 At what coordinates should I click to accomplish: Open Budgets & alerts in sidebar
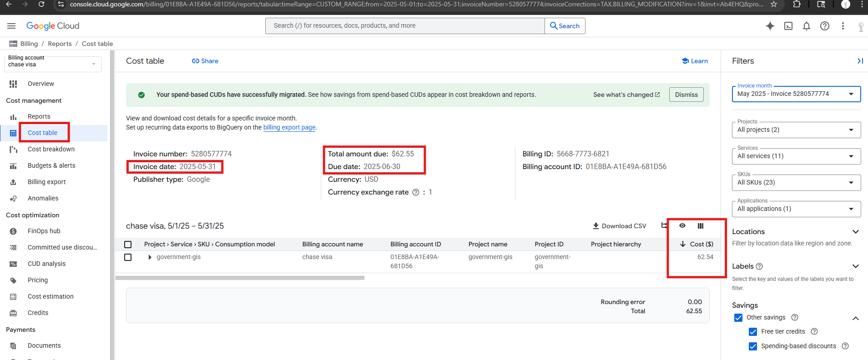[x=51, y=165]
